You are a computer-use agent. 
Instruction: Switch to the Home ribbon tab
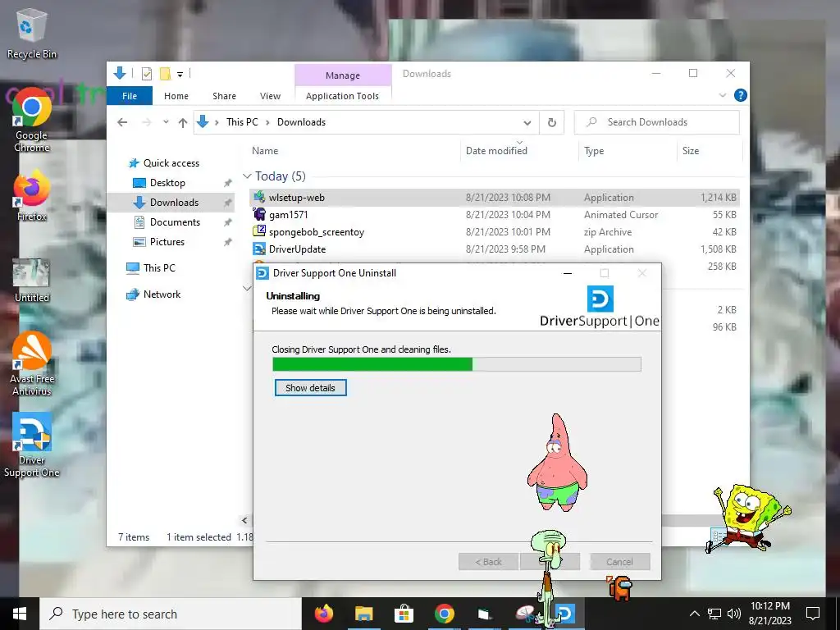(176, 96)
